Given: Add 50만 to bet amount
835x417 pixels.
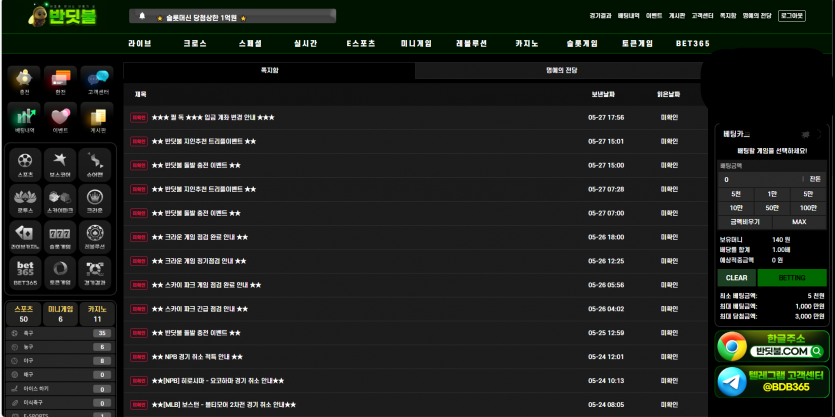Looking at the screenshot, I should coord(772,208).
